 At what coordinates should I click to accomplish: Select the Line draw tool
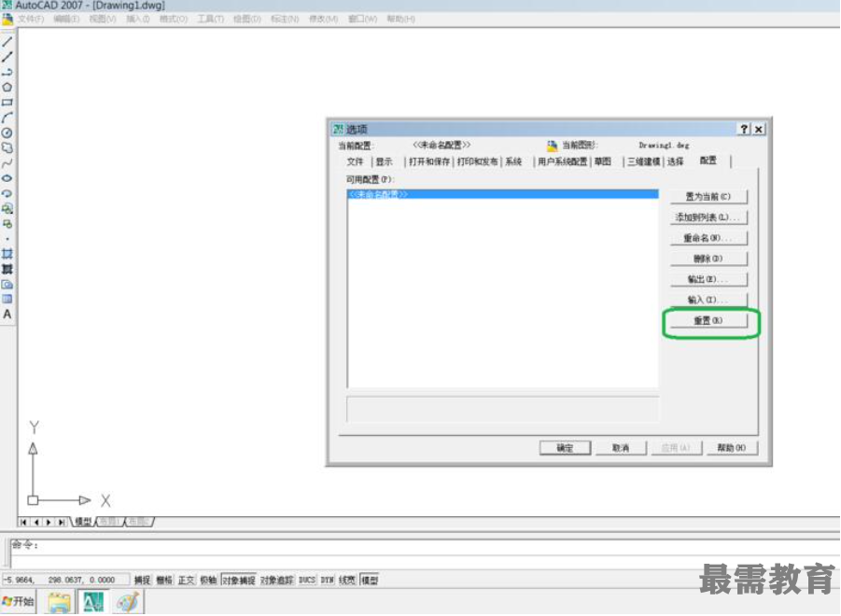click(7, 42)
